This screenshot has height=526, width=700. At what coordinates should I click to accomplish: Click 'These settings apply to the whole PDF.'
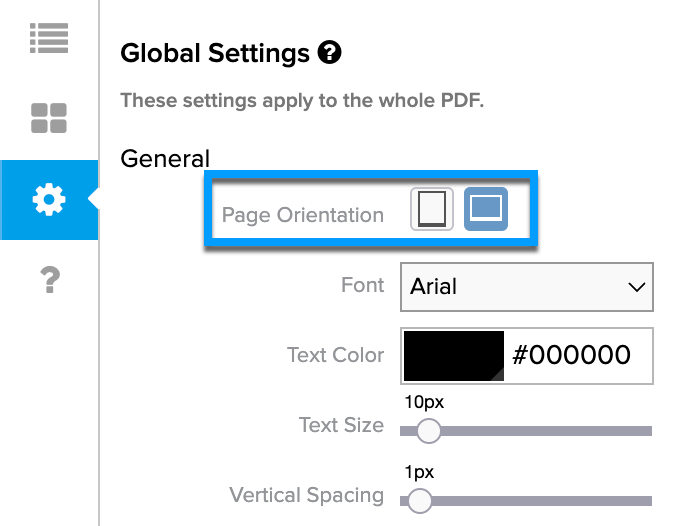[302, 101]
